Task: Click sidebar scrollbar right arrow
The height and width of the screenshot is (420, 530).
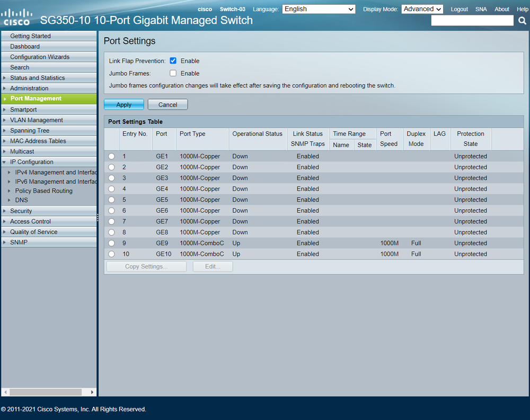Action: tap(92, 392)
